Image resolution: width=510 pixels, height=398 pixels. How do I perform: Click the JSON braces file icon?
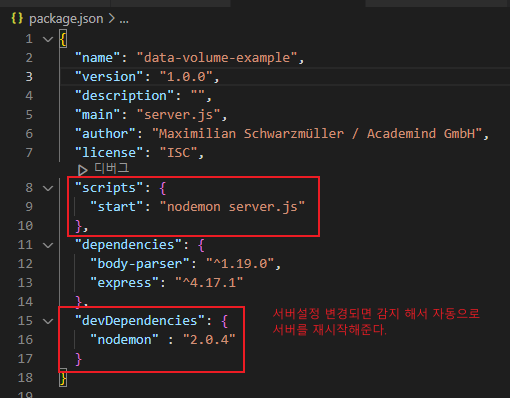(17, 18)
